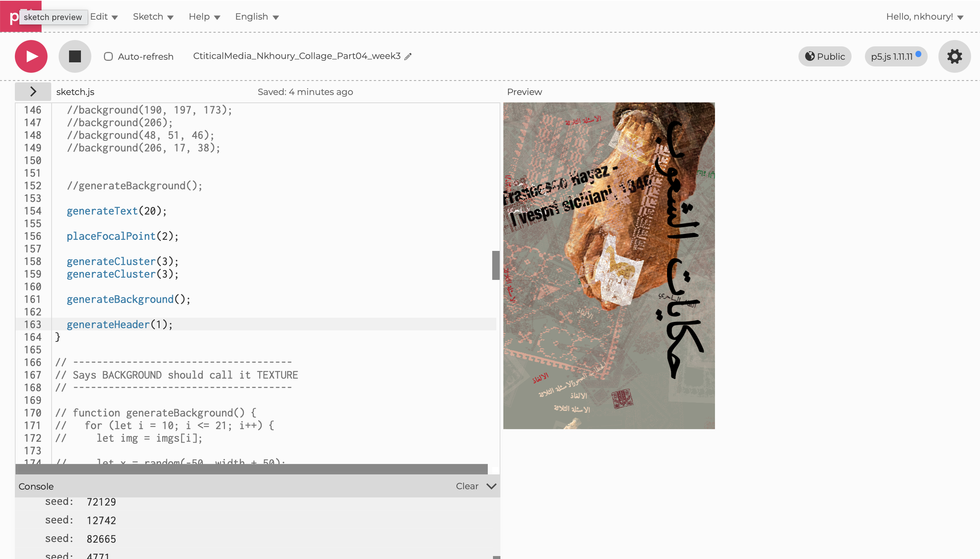The width and height of the screenshot is (980, 559).
Task: Click the Console panel header label
Action: point(36,486)
